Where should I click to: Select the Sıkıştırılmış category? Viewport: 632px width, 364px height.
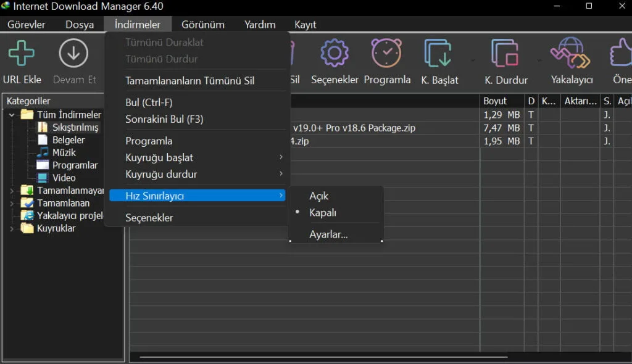coord(68,127)
